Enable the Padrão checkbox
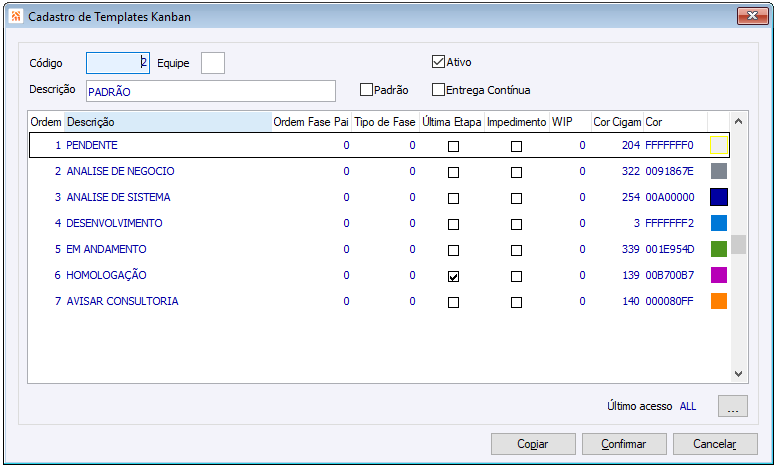 366,90
